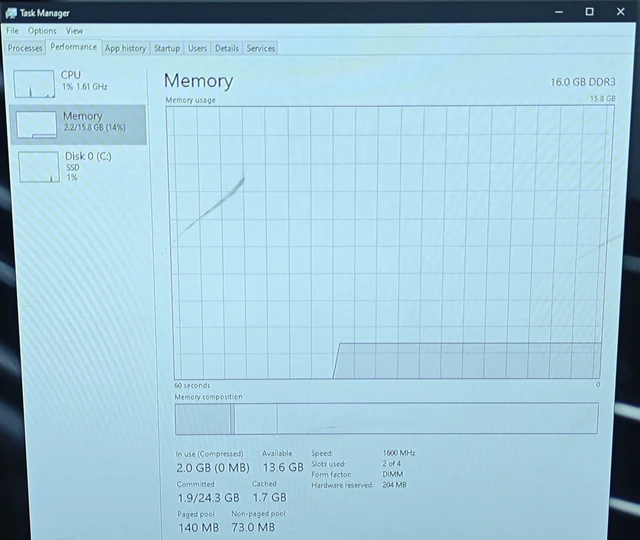Switch to the Processes tab
The width and height of the screenshot is (640, 540).
pyautogui.click(x=25, y=48)
